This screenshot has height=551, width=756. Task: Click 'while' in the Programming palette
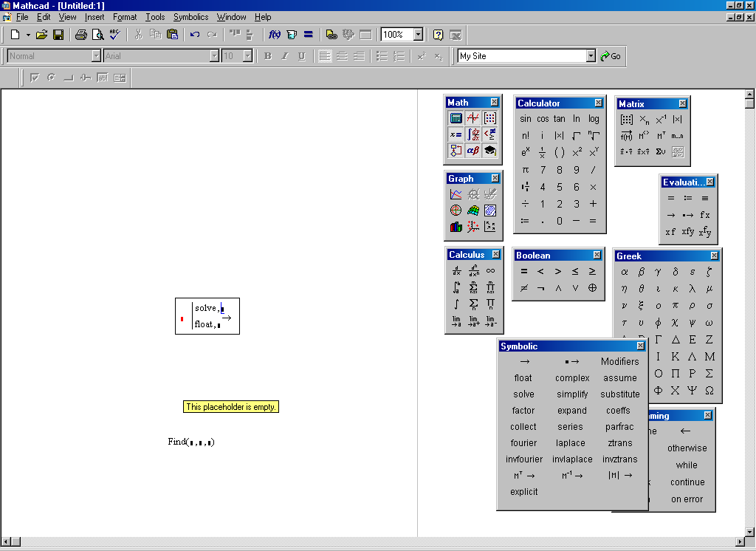click(x=687, y=465)
